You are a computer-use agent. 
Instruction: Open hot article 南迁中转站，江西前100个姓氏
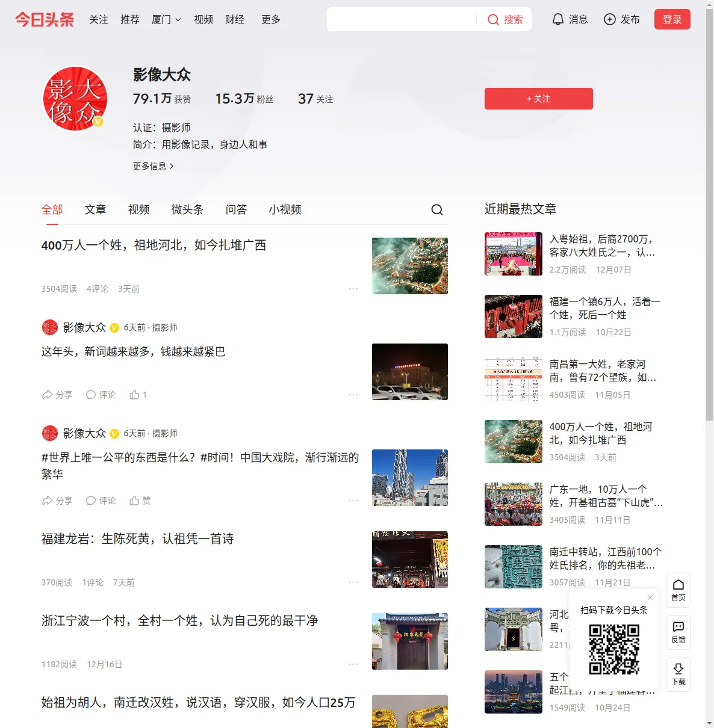[606, 558]
